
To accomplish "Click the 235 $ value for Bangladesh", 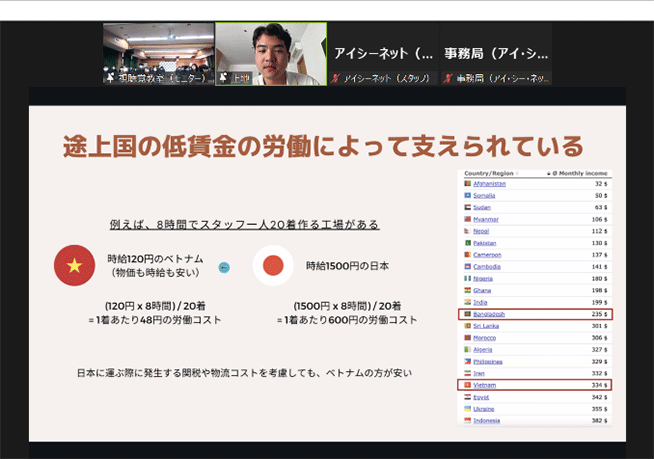I will tap(599, 314).
